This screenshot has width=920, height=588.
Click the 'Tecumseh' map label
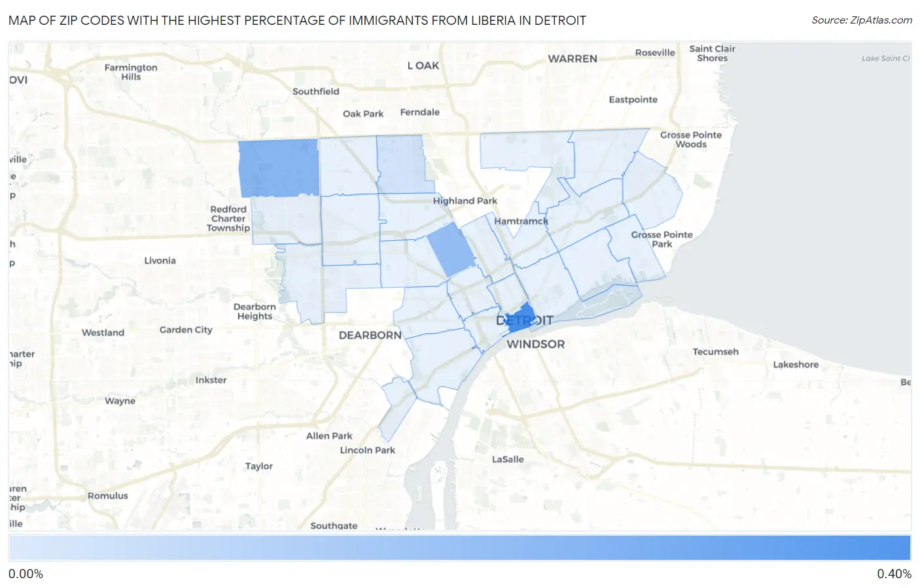[715, 352]
